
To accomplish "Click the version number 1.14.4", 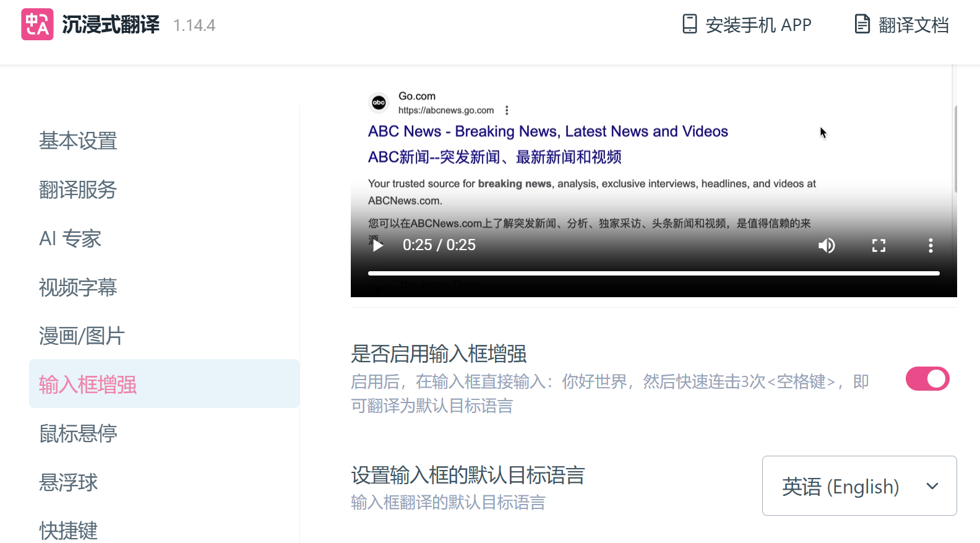I will pyautogui.click(x=194, y=25).
